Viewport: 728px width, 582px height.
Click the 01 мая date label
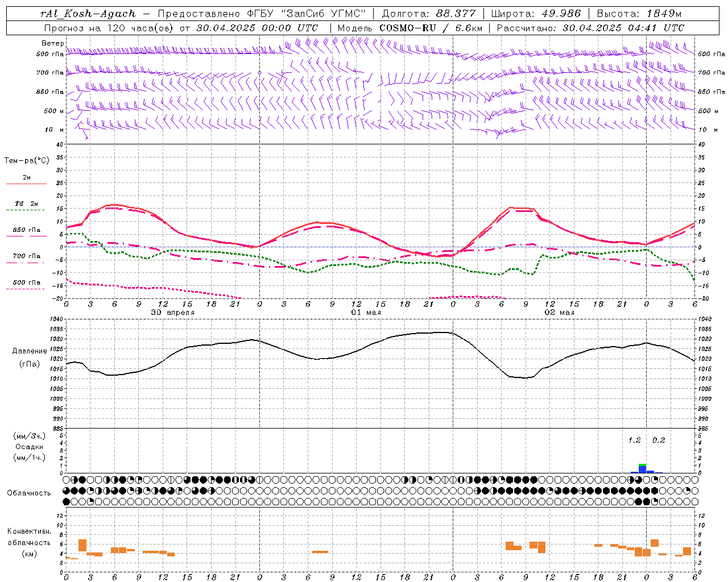coord(366,313)
